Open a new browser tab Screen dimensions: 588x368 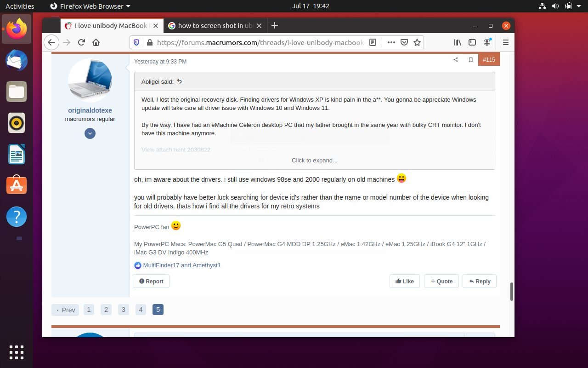point(275,25)
